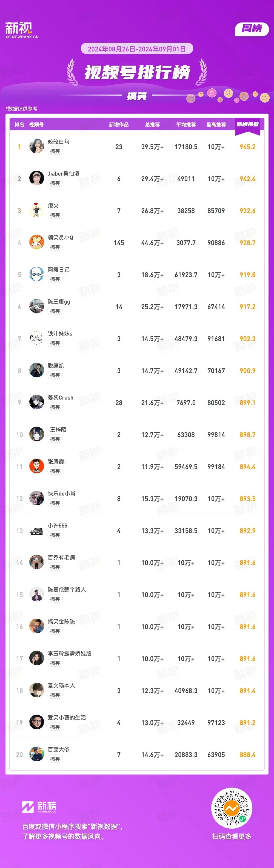Click 小许555 car avatar

(x=36, y=530)
